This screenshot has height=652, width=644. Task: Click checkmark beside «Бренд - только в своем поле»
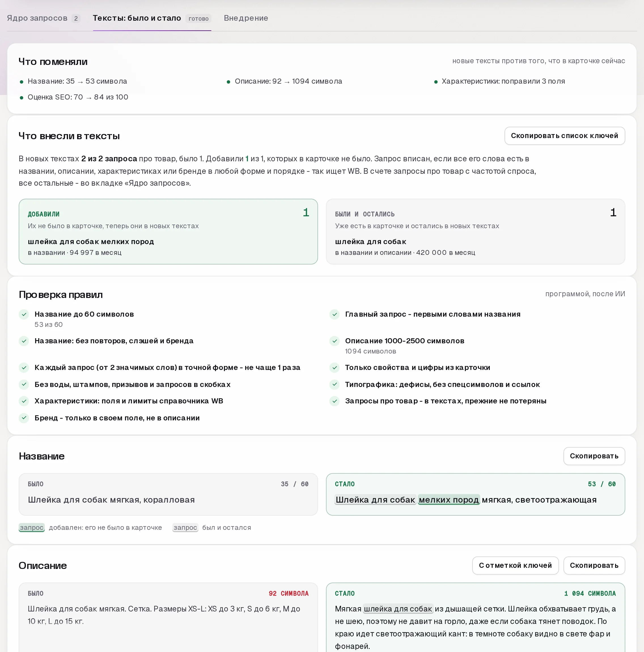point(24,418)
